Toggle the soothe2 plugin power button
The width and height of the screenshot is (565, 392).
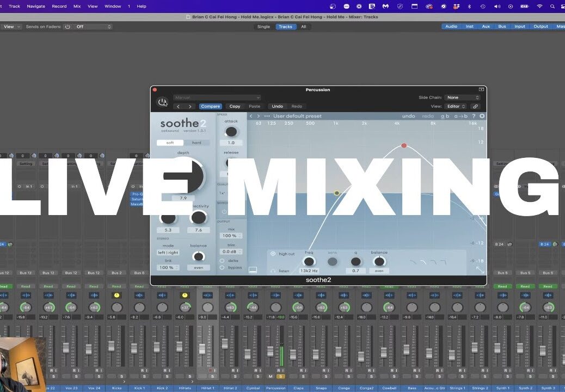pos(163,102)
